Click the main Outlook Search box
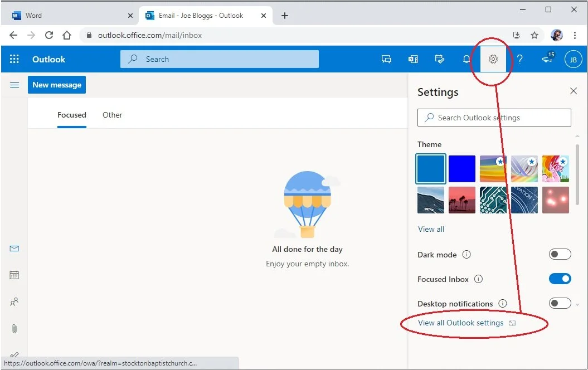Image resolution: width=588 pixels, height=370 pixels. [x=220, y=59]
